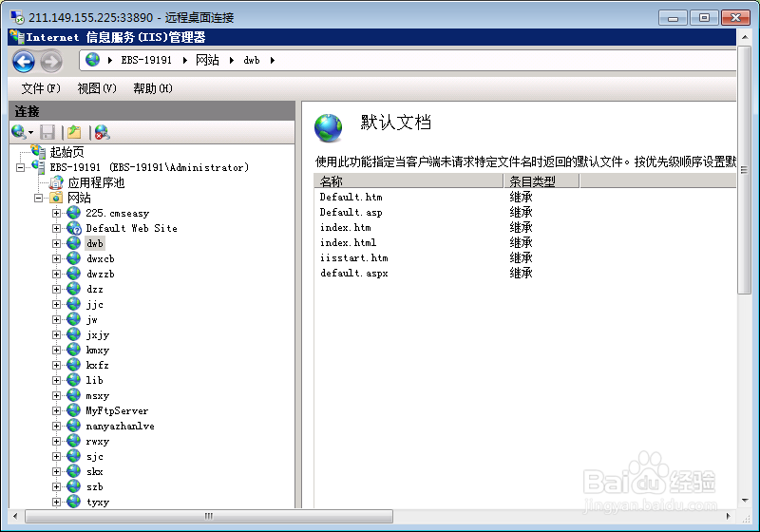Screen dimensions: 760x532
Task: Click the save floppy icon in Connections toolbar
Action: 47,132
